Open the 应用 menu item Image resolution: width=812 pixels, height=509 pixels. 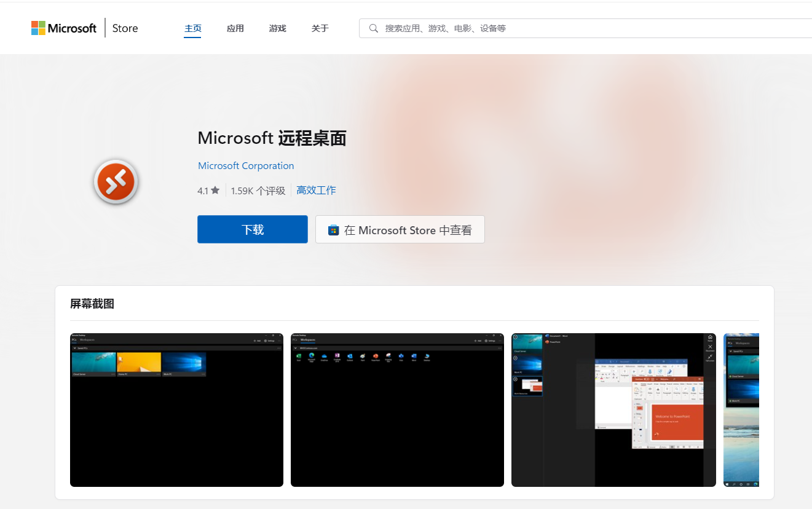coord(235,28)
